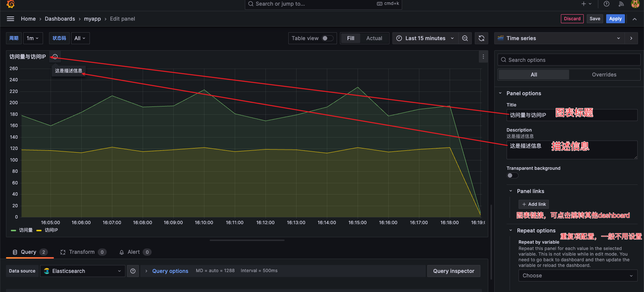The image size is (644, 292).
Task: Click the RSS news feed icon
Action: 621,4
